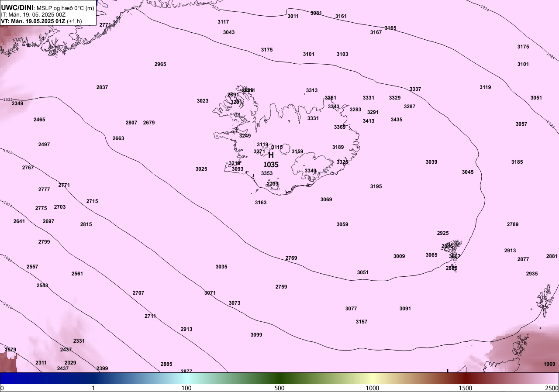Screen dimensions: 559x392
Task: Click the height value 3035
Action: [x=221, y=267]
